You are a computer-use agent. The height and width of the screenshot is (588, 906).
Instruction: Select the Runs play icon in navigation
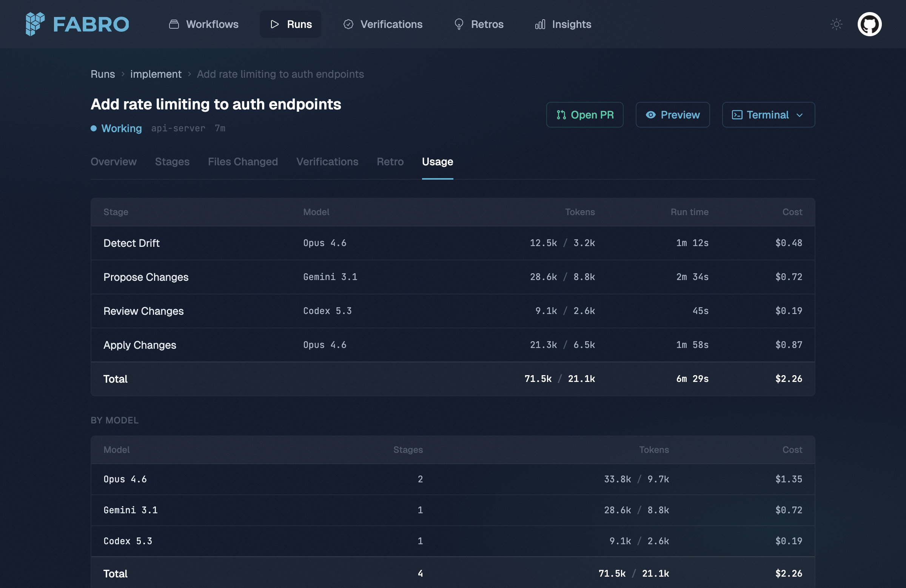[275, 24]
